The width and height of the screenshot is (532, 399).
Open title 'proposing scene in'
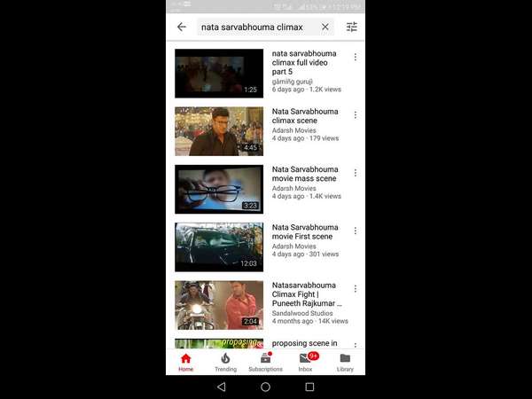(304, 343)
